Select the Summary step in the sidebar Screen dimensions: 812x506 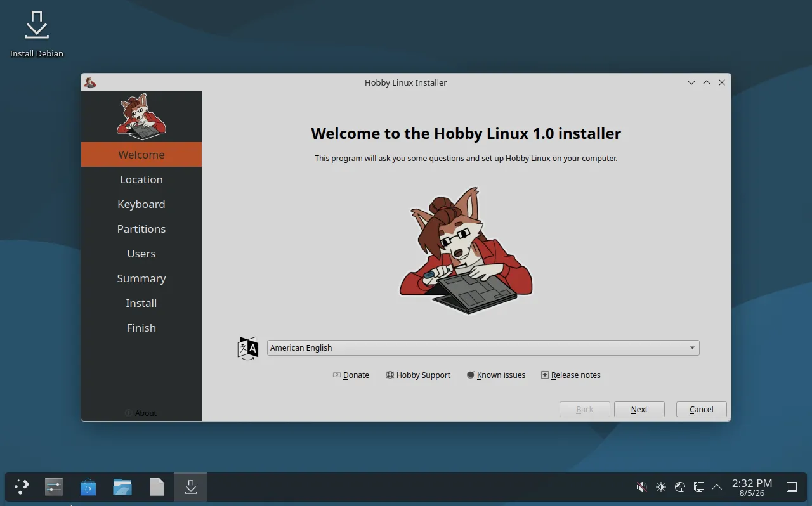point(141,278)
